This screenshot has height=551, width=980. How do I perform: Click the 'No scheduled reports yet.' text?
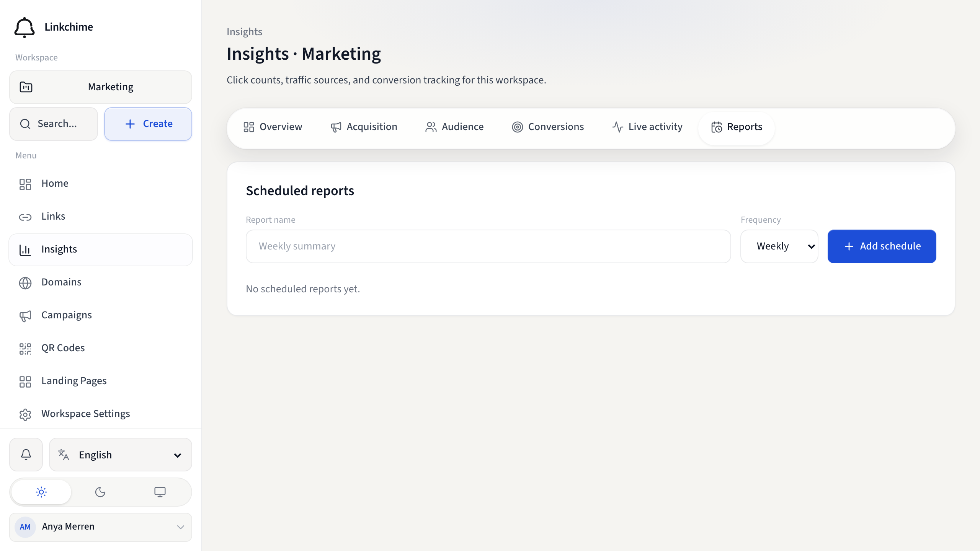click(x=303, y=289)
